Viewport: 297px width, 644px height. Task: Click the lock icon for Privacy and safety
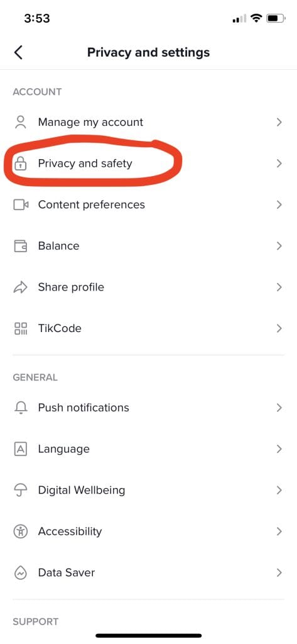point(20,164)
